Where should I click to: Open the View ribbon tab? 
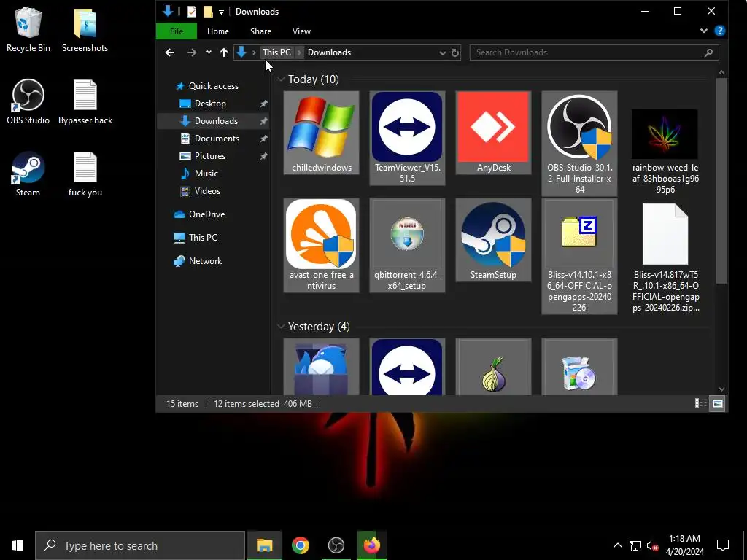(301, 31)
